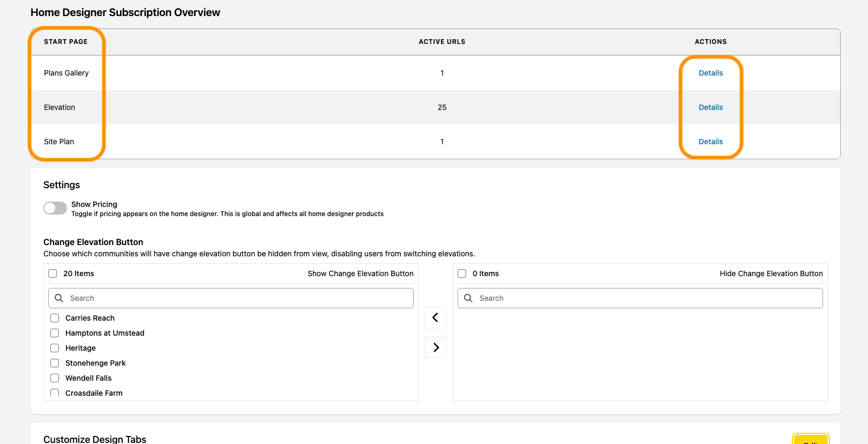Check the Carries Reach checkbox
The width and height of the screenshot is (868, 444).
(55, 318)
